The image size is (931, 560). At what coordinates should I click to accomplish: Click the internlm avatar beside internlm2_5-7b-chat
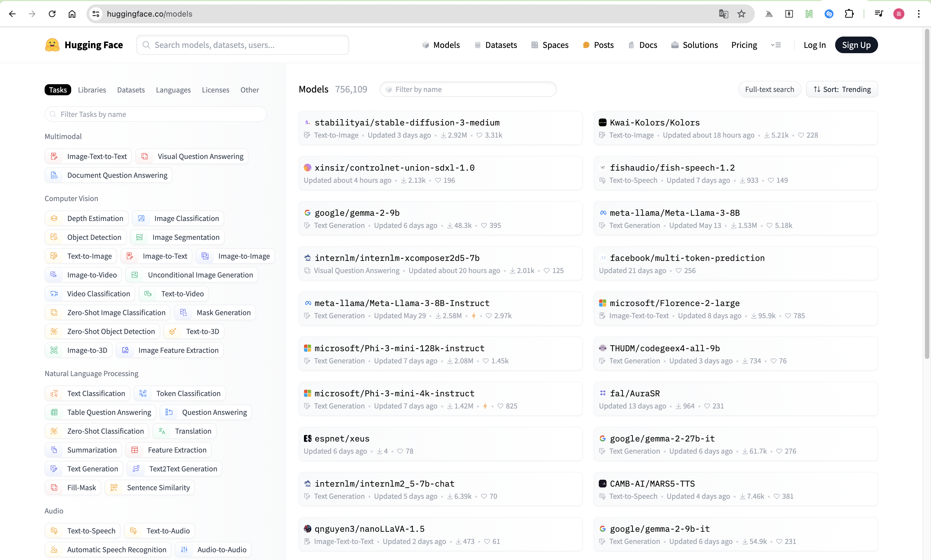point(307,484)
